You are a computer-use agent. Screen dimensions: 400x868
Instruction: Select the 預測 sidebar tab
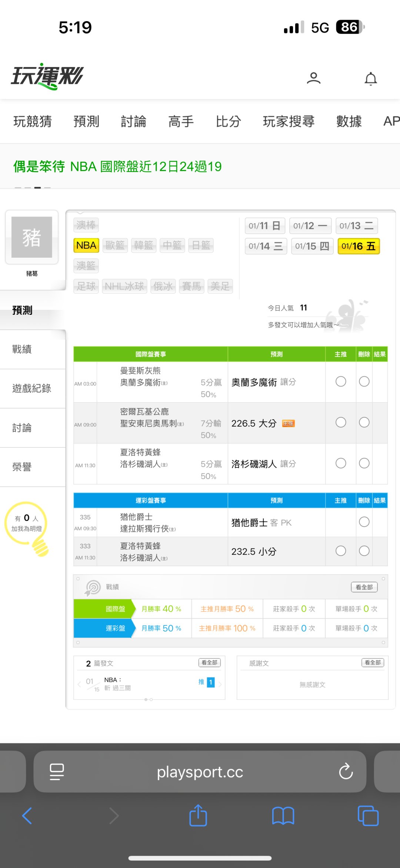[x=33, y=310]
